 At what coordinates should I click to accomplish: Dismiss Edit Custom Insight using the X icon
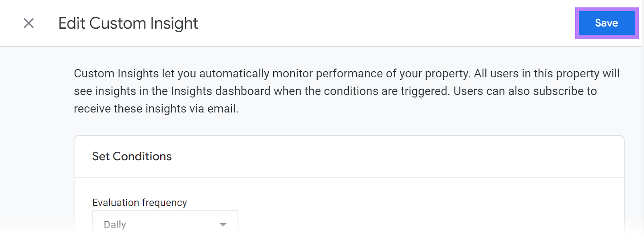pos(29,23)
